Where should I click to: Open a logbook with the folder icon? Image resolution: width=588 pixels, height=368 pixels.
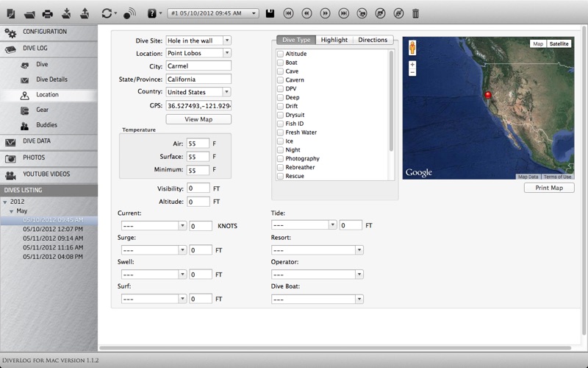(29, 14)
